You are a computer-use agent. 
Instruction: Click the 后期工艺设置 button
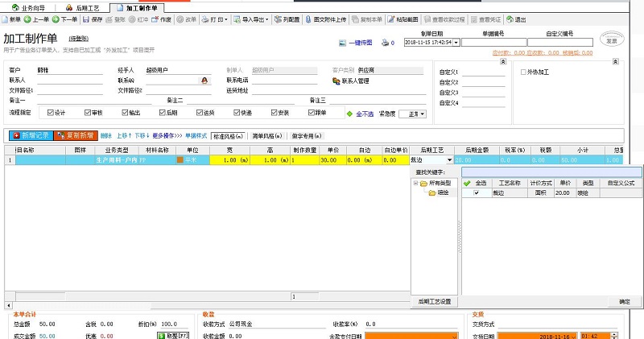[435, 302]
